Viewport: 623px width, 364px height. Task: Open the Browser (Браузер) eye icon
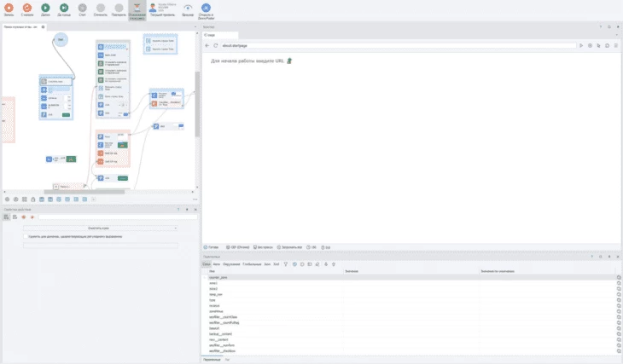click(188, 9)
